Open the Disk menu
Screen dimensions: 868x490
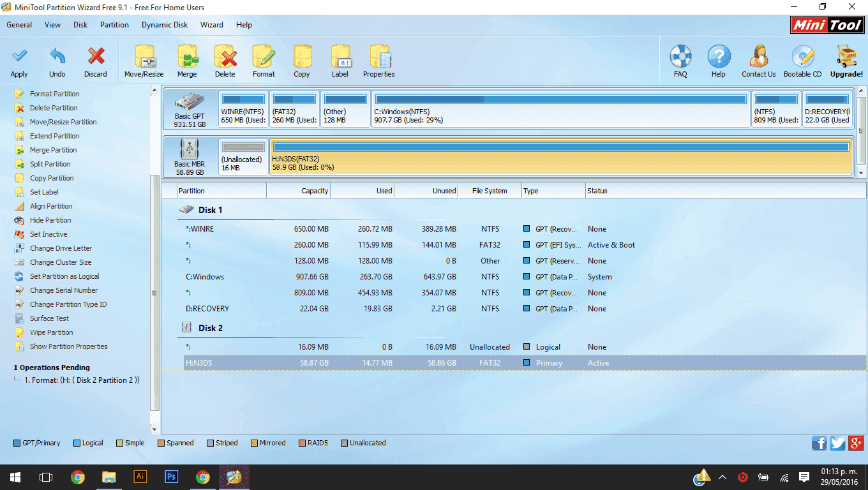coord(80,25)
